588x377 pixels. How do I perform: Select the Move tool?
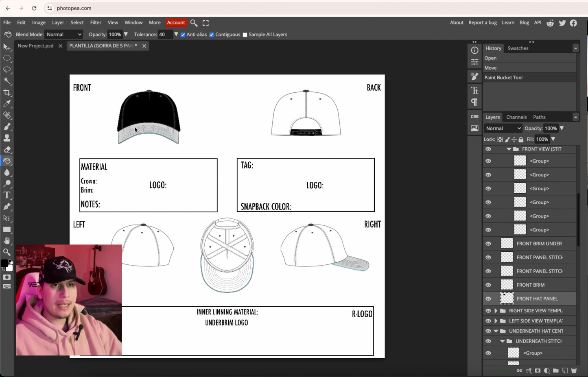(7, 47)
